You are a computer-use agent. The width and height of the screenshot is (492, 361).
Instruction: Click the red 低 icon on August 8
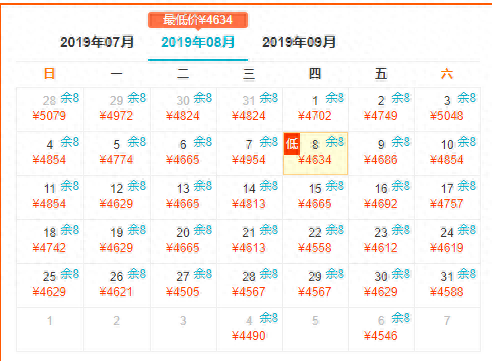click(292, 144)
